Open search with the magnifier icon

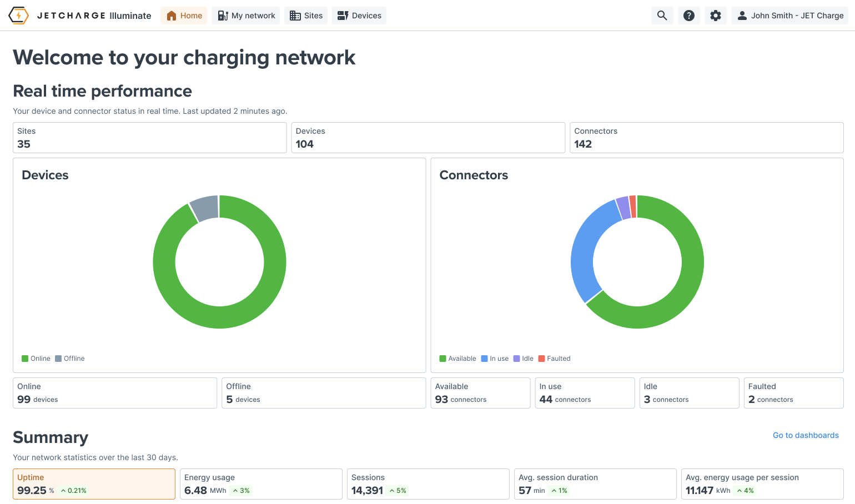[662, 16]
